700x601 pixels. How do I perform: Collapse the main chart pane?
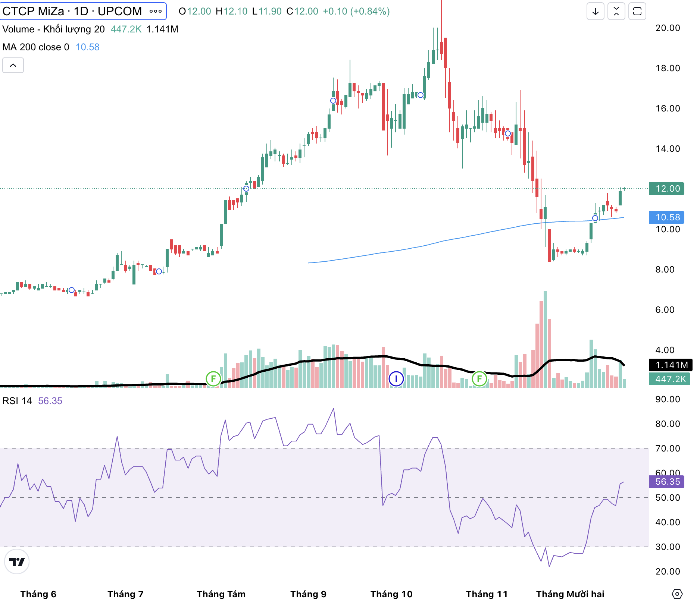(x=616, y=11)
